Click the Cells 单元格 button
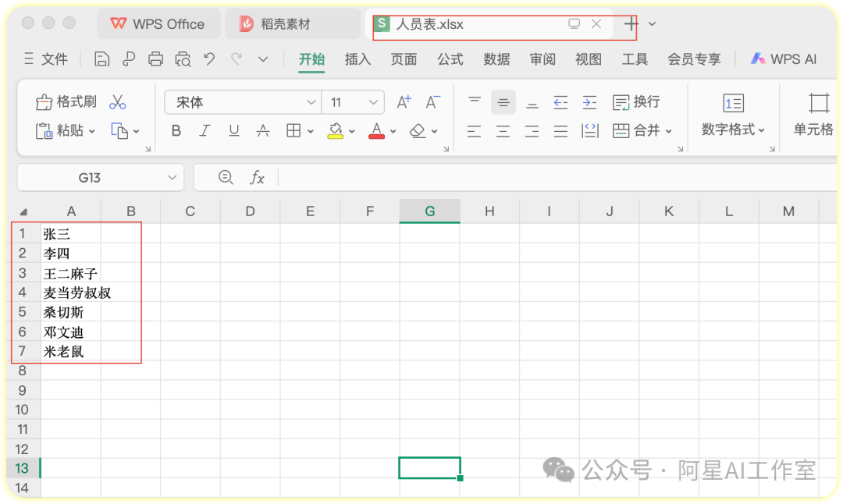Viewport: 843px width, 504px height. click(813, 115)
